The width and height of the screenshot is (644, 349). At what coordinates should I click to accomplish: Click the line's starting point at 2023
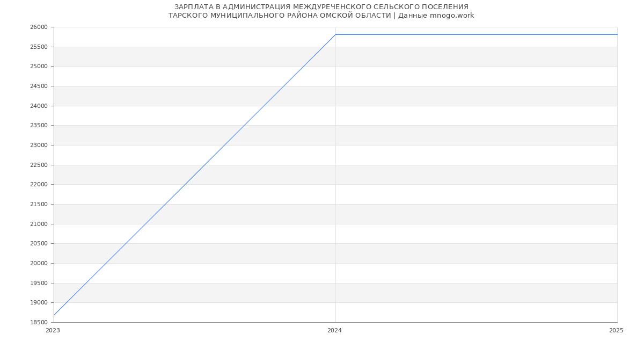tap(54, 315)
